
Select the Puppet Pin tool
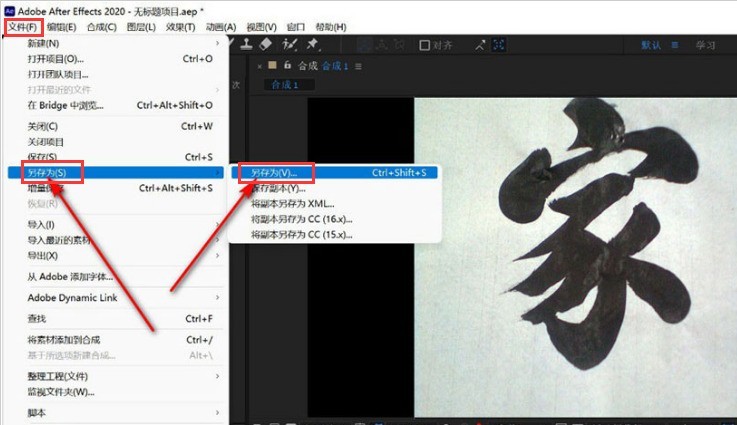[x=313, y=45]
